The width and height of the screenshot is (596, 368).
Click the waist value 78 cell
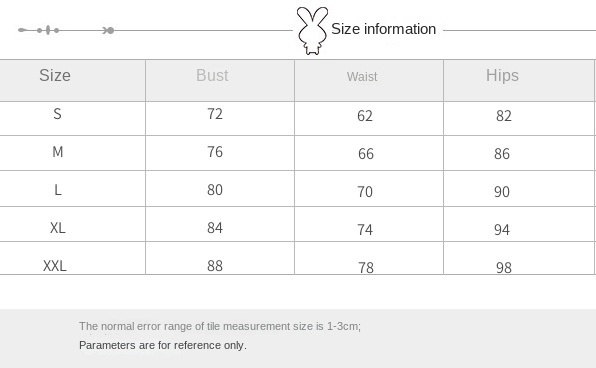tap(366, 268)
